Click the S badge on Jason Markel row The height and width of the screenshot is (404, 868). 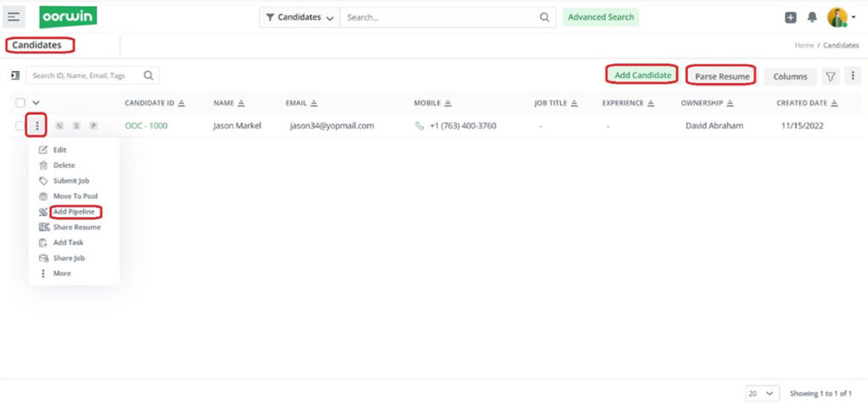(76, 126)
